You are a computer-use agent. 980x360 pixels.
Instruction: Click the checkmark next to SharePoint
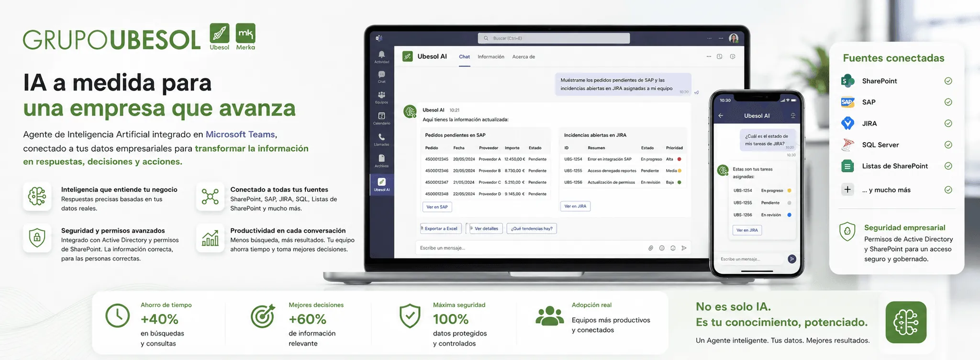(x=948, y=81)
